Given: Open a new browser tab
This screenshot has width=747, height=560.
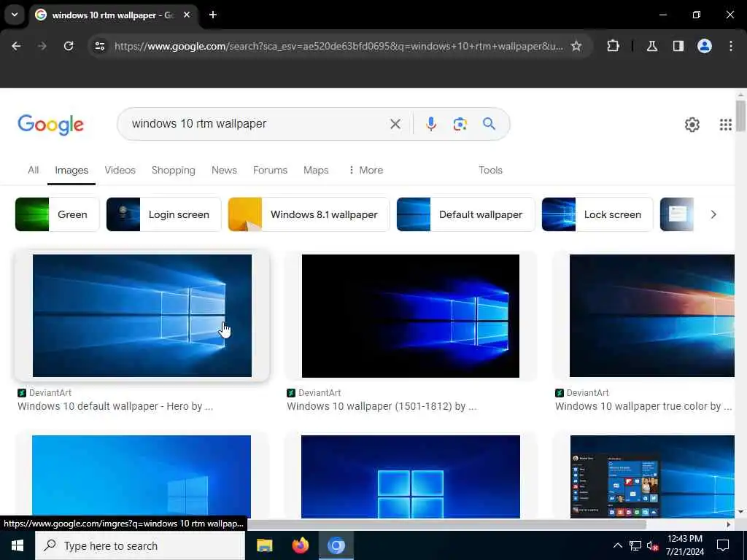Looking at the screenshot, I should 213,15.
